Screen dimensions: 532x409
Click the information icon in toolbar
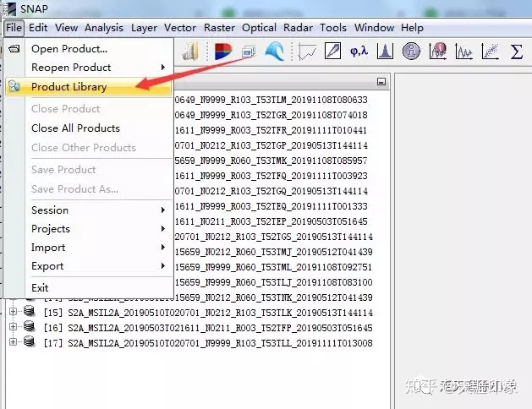(411, 52)
